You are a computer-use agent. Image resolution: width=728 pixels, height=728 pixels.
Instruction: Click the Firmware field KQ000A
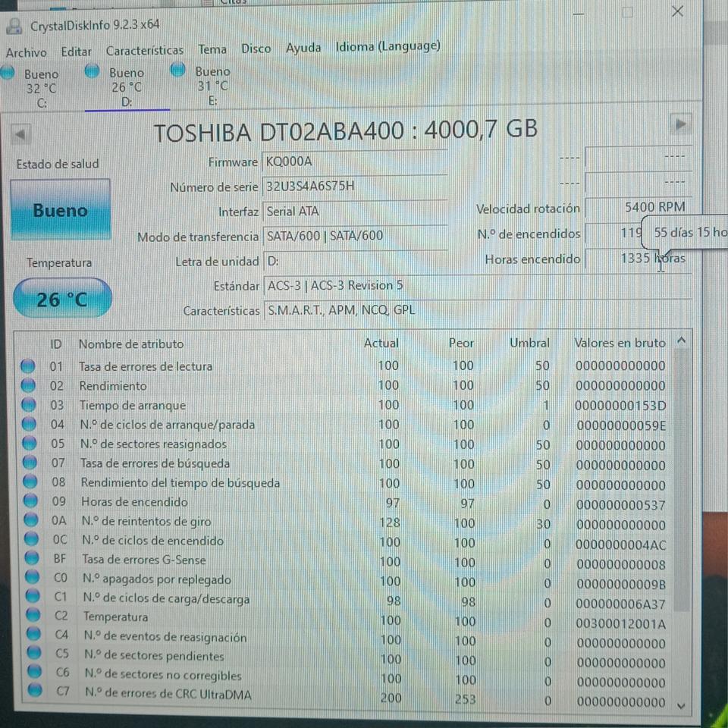tap(354, 162)
